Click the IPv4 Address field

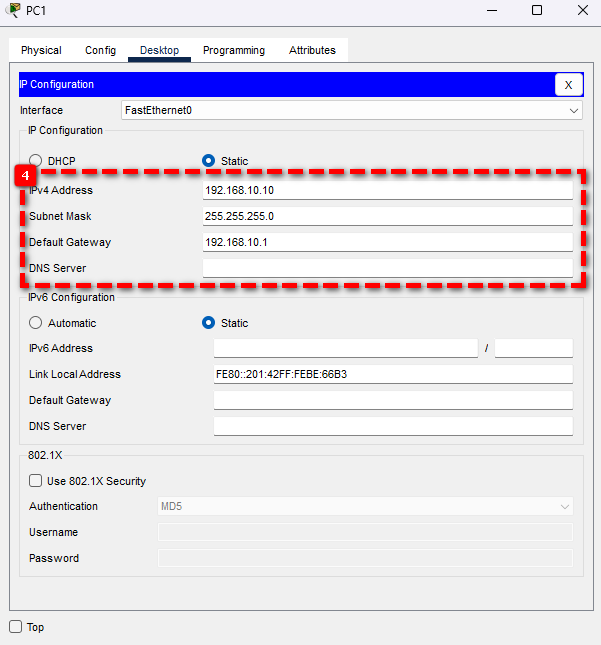point(387,190)
